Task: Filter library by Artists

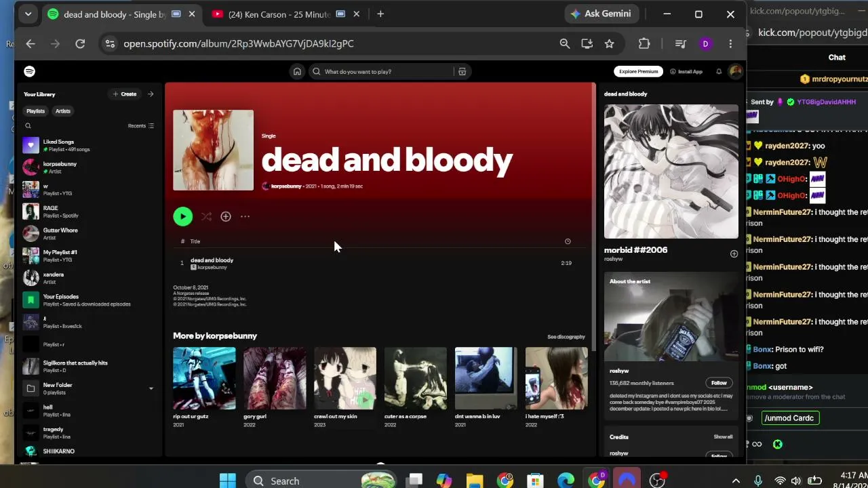Action: [63, 110]
